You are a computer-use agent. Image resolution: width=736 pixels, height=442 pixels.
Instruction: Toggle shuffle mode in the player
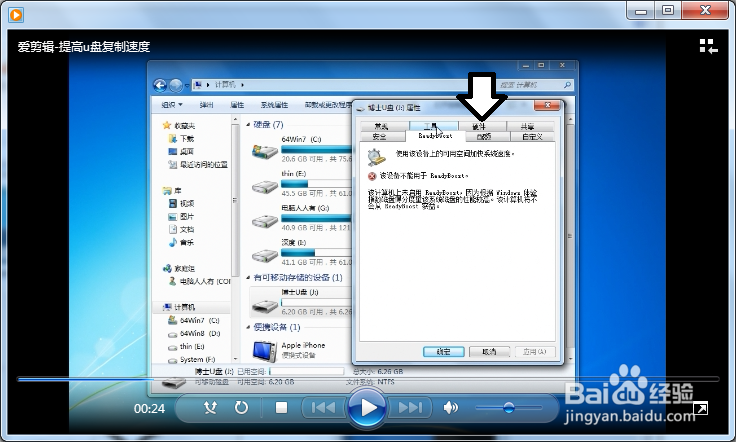(x=210, y=407)
